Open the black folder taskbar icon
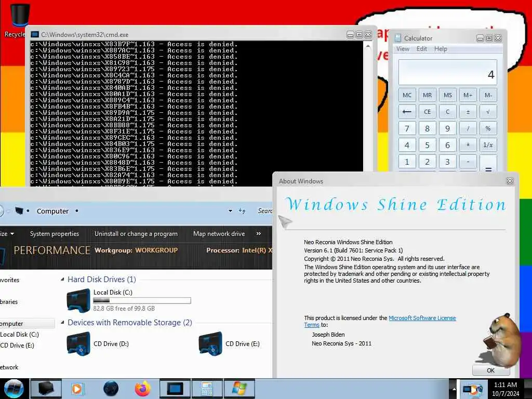 click(46, 389)
